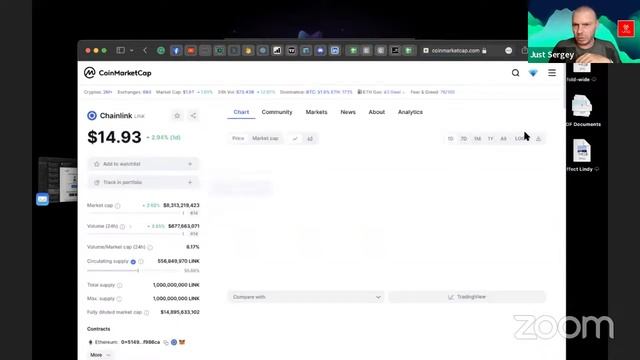Click the MetaMask fox icon
Viewport: 640px width, 360px height.
[x=182, y=342]
